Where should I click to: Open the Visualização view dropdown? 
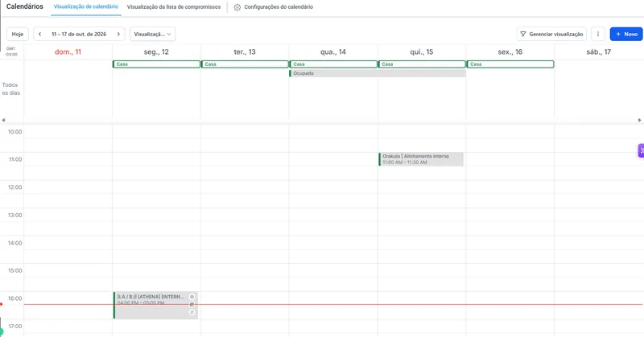(152, 34)
